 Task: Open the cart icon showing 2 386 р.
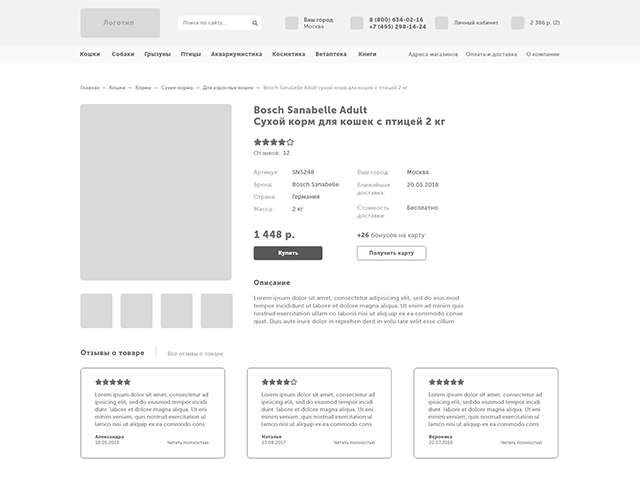(x=517, y=22)
